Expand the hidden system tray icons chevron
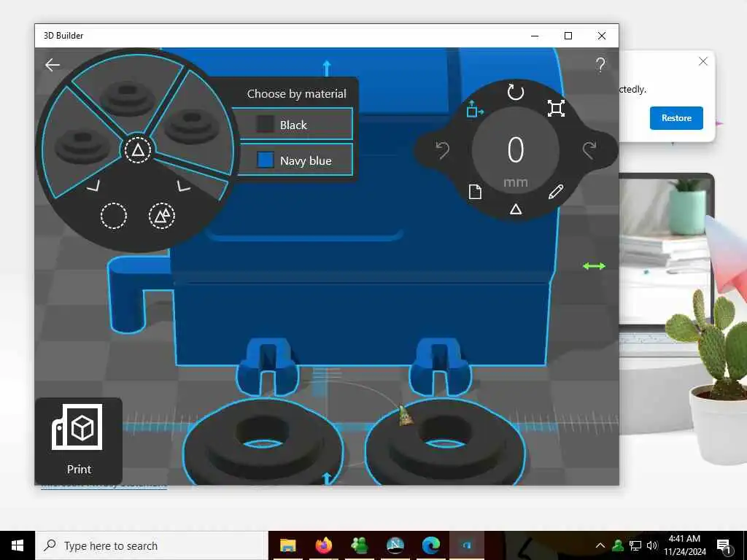The image size is (747, 560). point(600,545)
